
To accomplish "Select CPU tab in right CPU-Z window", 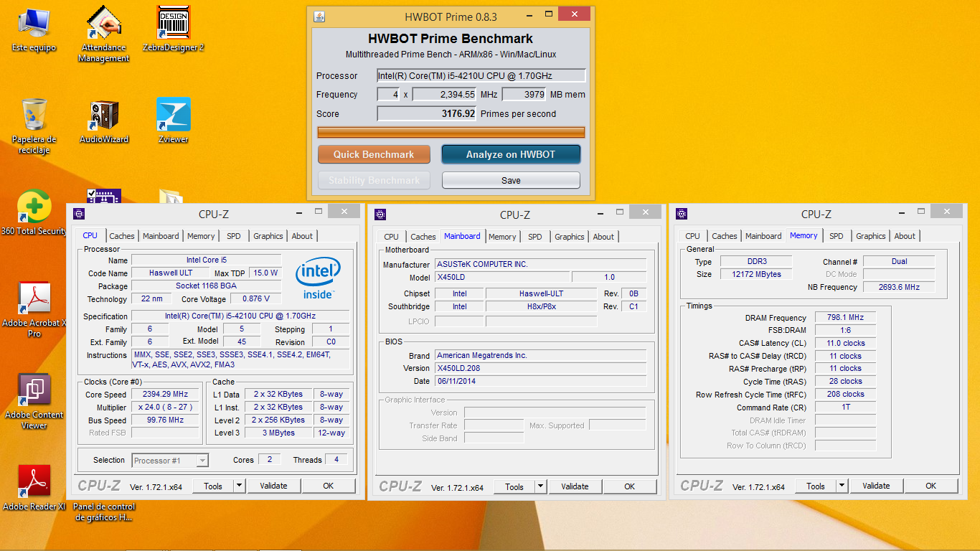I will (x=692, y=236).
